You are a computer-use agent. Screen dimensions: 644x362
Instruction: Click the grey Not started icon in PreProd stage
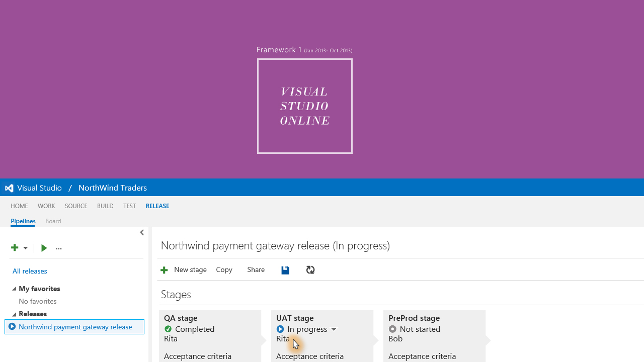tap(392, 329)
